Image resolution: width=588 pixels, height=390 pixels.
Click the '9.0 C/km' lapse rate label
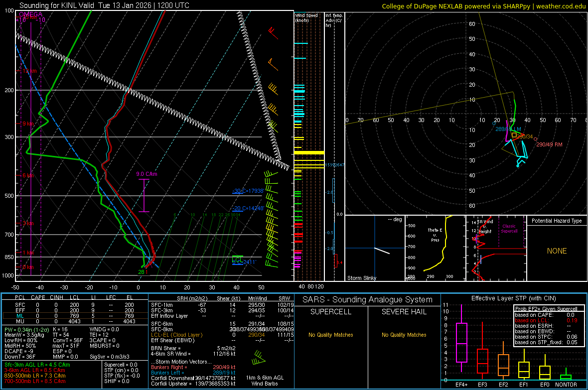(x=147, y=174)
